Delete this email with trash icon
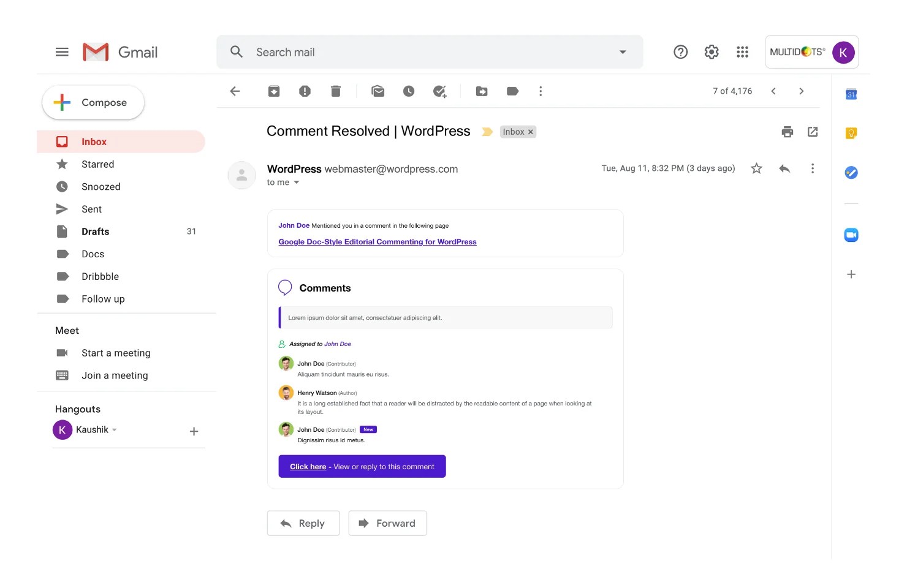The height and width of the screenshot is (588, 907). click(x=335, y=91)
